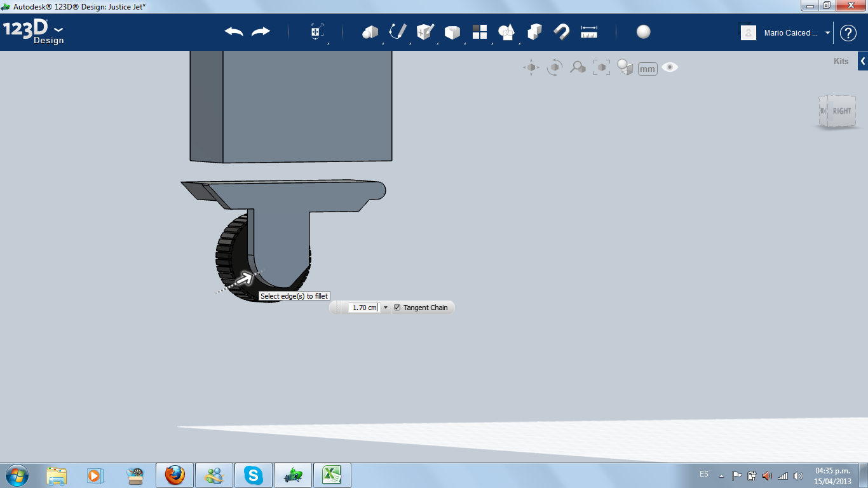Expand the fillet radius dropdown arrow

(385, 308)
